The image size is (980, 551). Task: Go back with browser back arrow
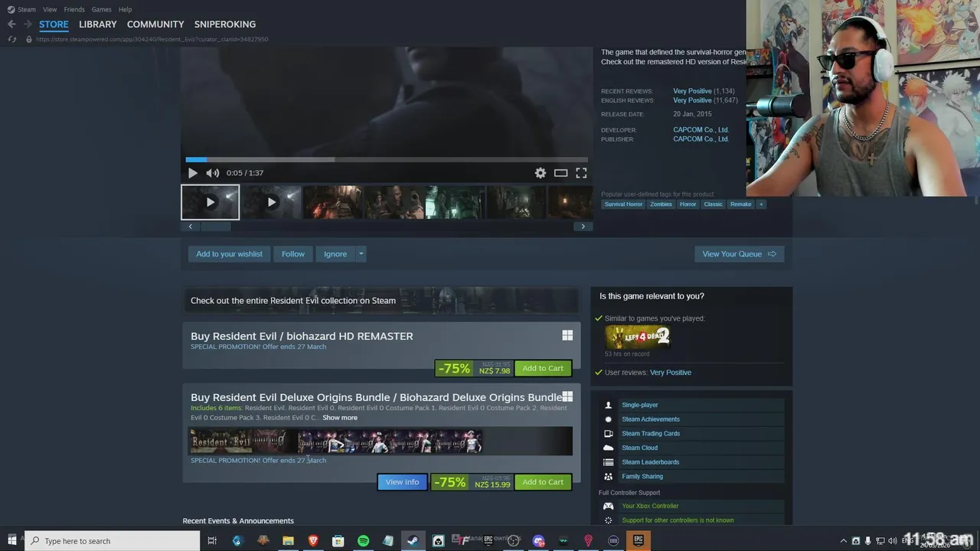[11, 24]
